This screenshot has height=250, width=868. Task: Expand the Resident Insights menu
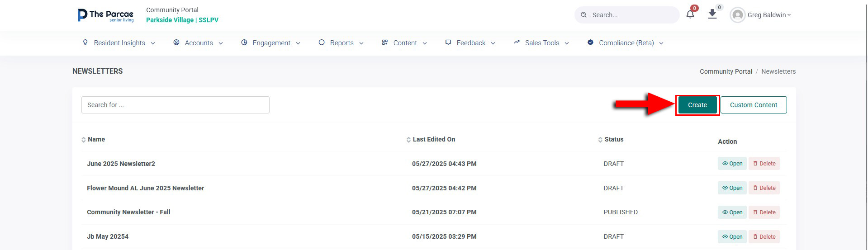pos(119,43)
